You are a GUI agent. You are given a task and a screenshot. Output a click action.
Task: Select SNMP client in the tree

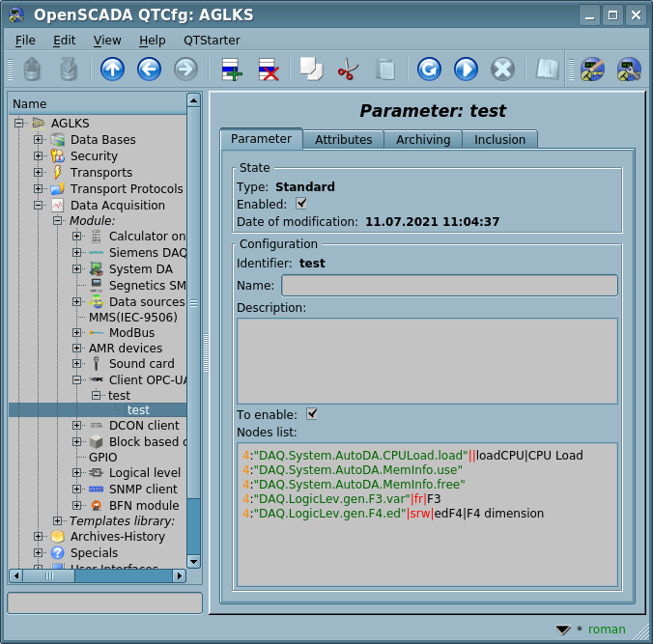143,489
